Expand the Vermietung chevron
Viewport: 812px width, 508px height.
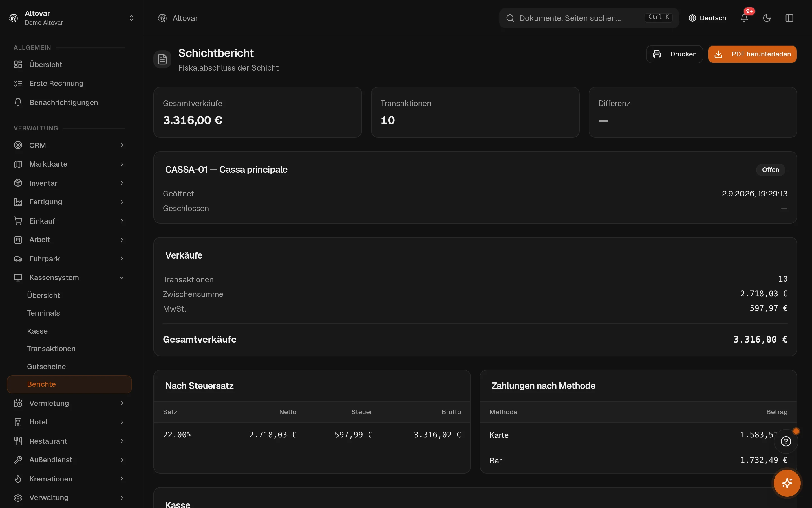pyautogui.click(x=122, y=403)
